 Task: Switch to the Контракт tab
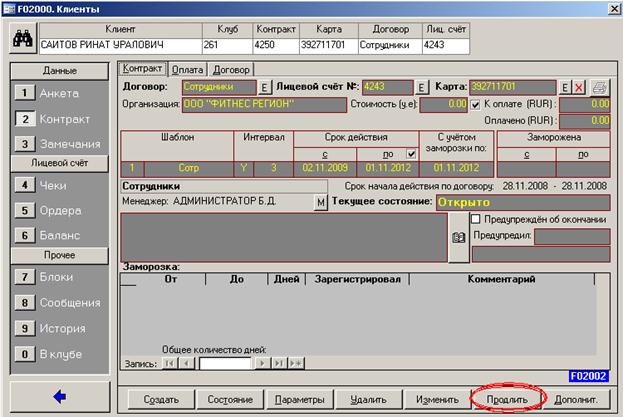click(x=142, y=69)
